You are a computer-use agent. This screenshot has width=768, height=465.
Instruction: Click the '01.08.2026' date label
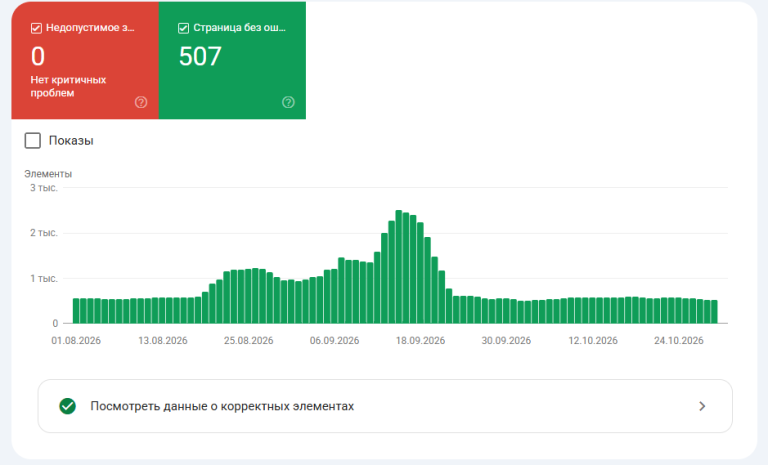point(76,341)
